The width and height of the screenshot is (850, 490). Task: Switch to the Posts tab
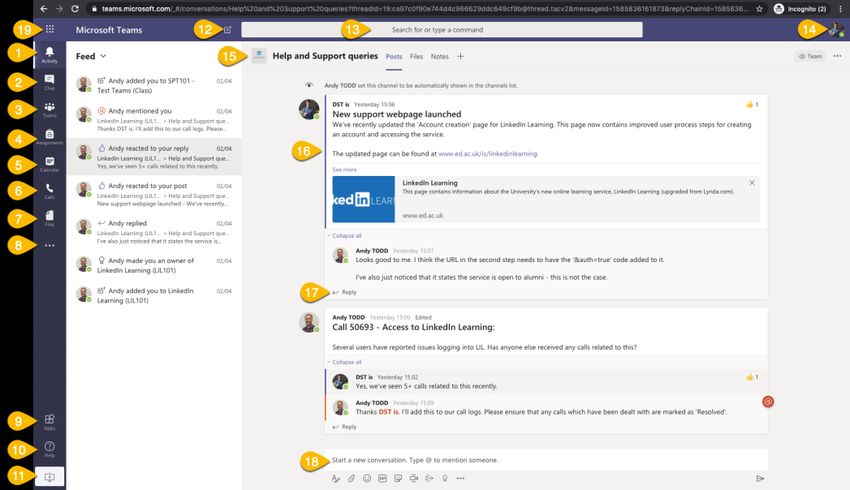[394, 56]
